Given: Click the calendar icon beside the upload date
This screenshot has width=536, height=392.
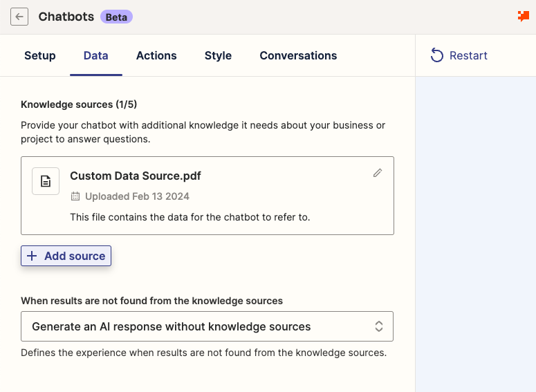Looking at the screenshot, I should (75, 196).
